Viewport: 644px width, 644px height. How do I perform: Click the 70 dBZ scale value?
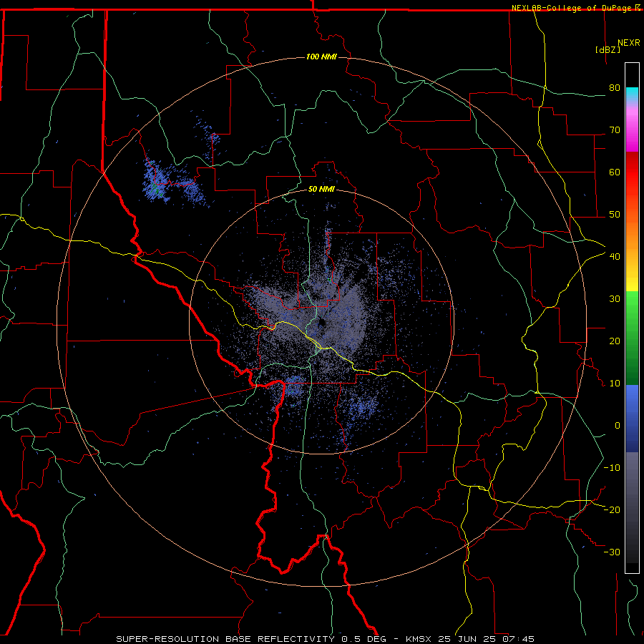click(x=615, y=130)
